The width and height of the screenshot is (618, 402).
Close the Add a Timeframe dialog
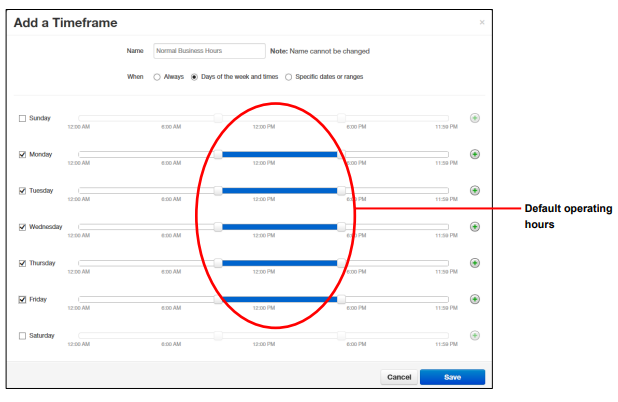point(482,22)
